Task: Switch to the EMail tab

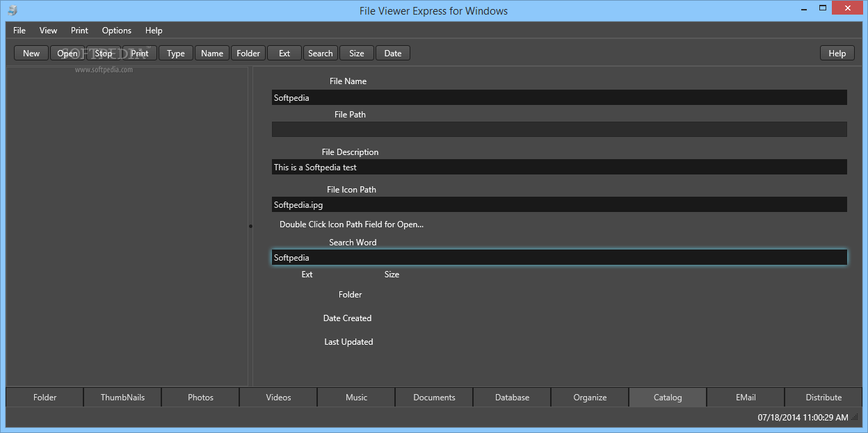Action: pos(746,398)
